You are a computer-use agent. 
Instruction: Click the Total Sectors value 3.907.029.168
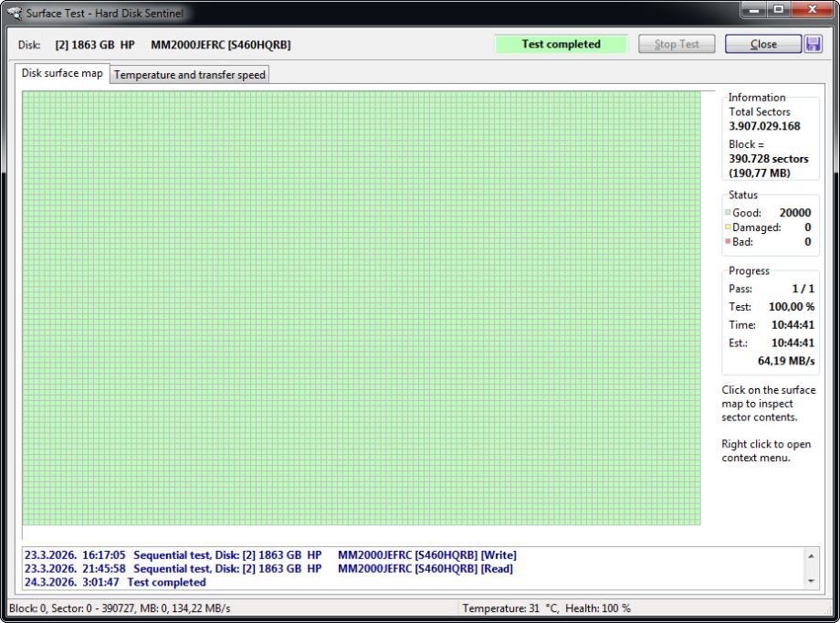pos(764,126)
